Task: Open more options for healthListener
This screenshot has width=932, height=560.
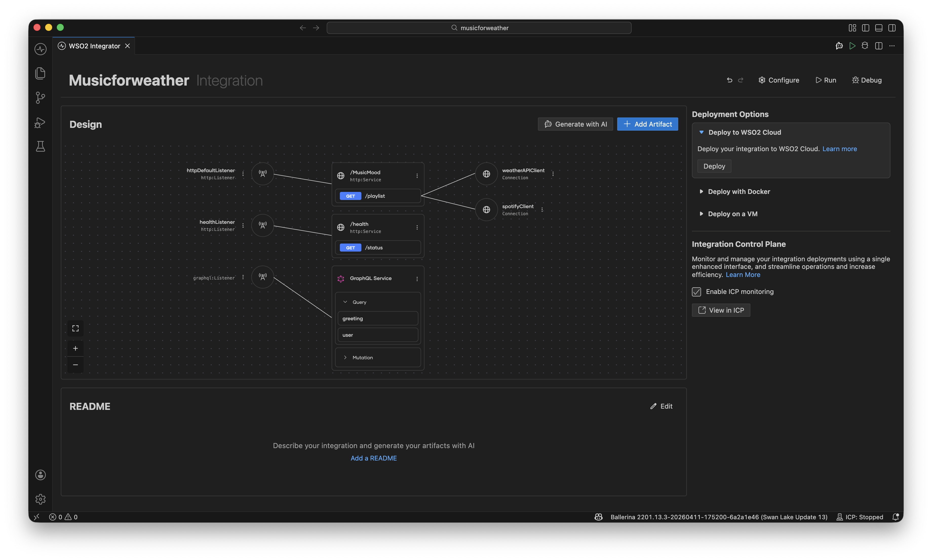Action: [x=243, y=225]
